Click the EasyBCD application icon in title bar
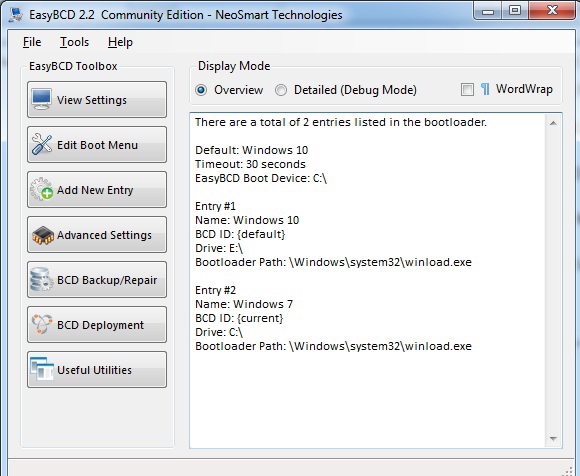The height and width of the screenshot is (476, 580). (16, 15)
